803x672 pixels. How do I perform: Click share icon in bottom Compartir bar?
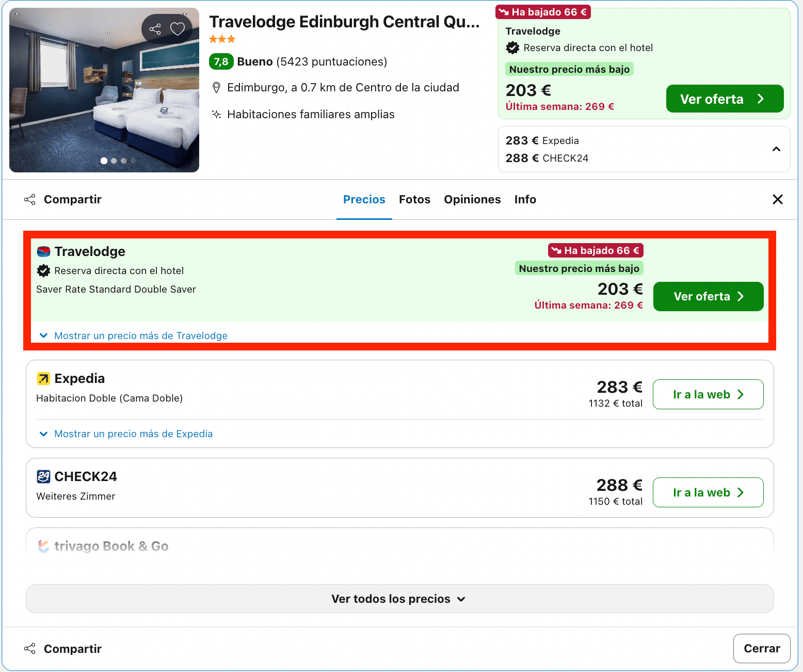[30, 649]
